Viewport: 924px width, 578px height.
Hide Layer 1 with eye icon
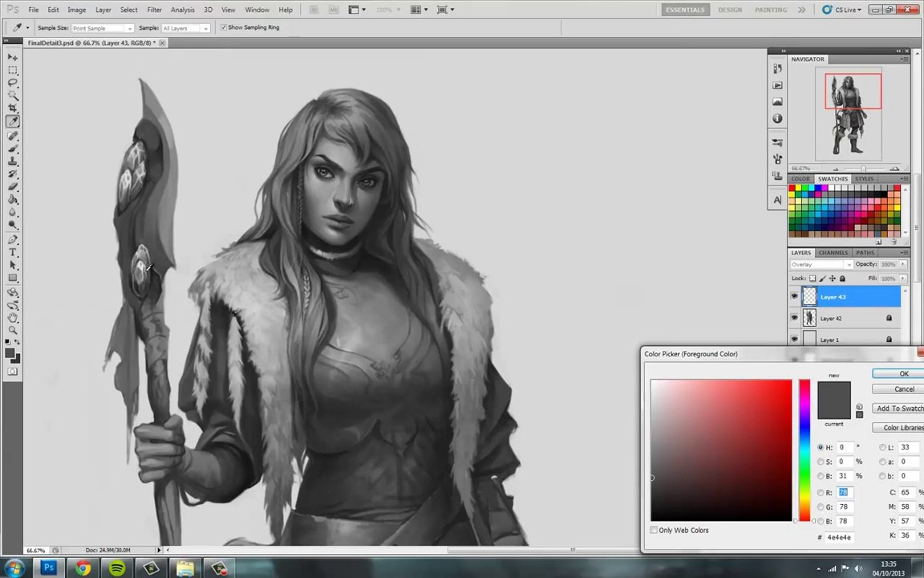point(794,339)
